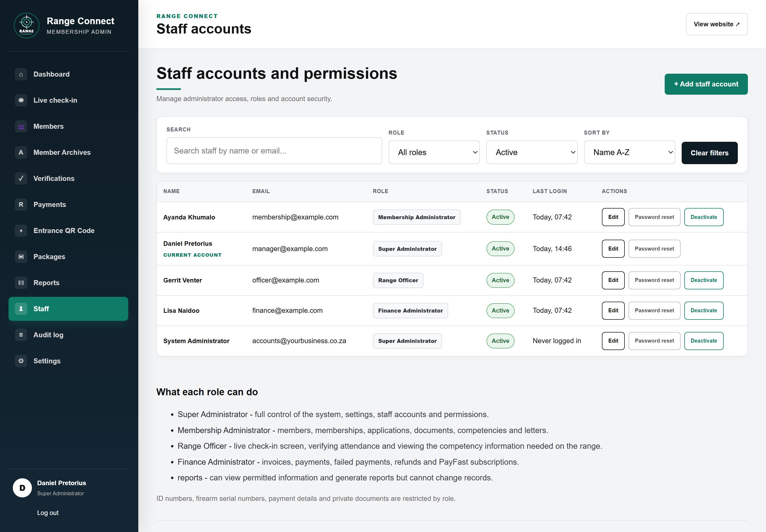Click the Member Archives 'A' icon
766x532 pixels.
pyautogui.click(x=21, y=152)
